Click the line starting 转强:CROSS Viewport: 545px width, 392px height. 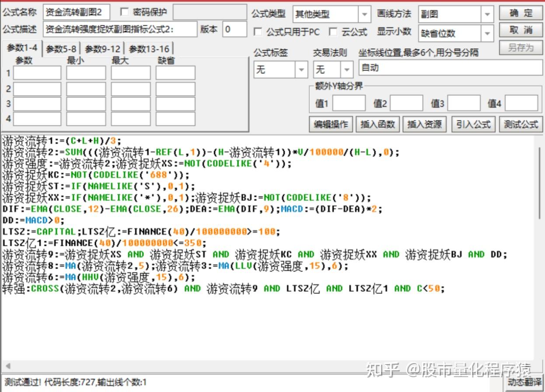click(223, 288)
